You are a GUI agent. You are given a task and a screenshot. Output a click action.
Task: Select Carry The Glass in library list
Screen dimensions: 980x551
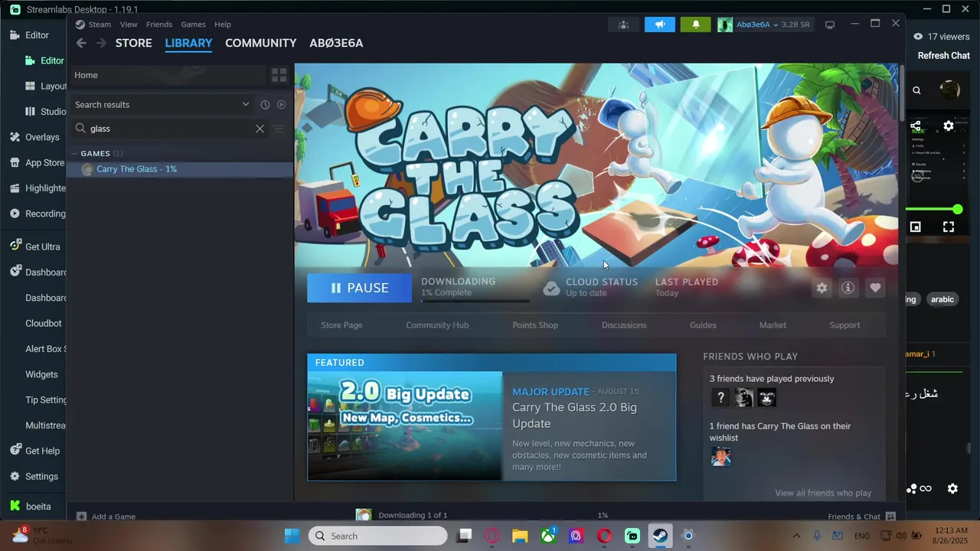(x=180, y=169)
